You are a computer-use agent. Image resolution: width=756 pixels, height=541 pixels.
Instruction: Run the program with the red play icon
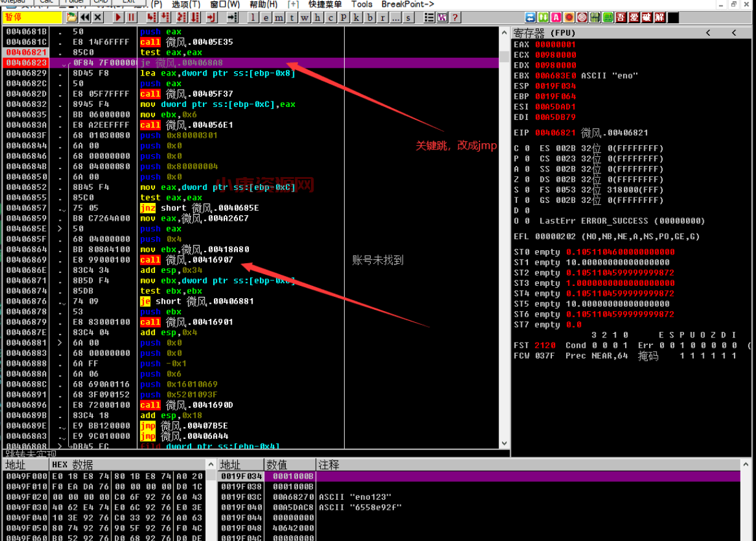[x=119, y=18]
